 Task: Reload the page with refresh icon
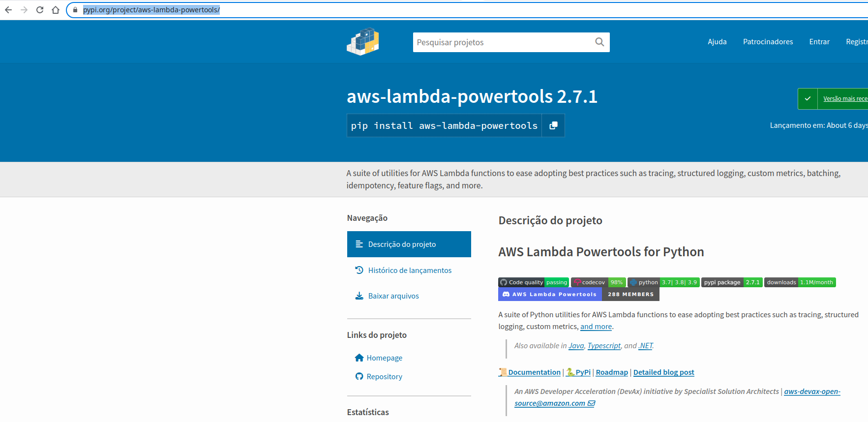tap(40, 10)
